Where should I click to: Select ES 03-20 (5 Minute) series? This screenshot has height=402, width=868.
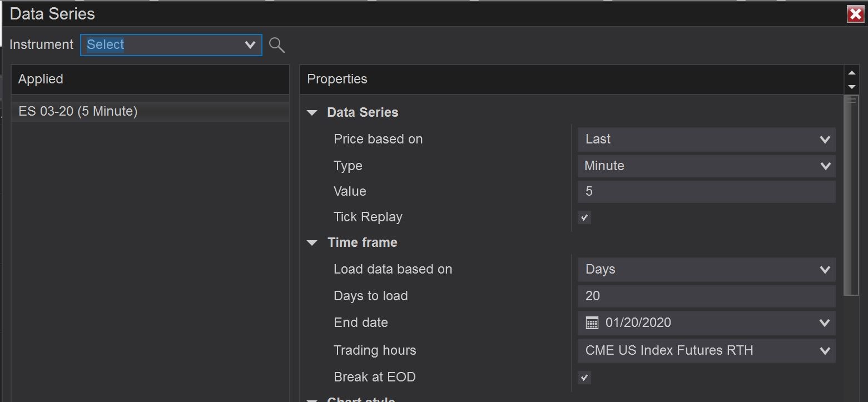point(78,111)
